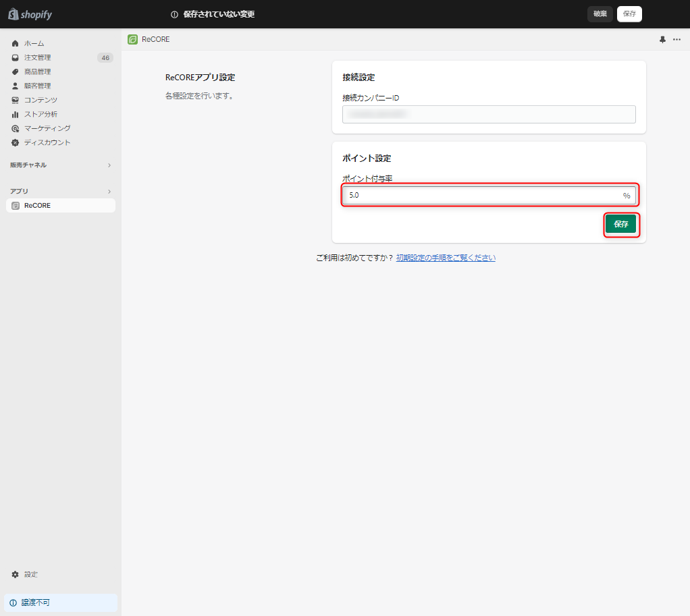The image size is (690, 616).
Task: Click the 接続設定 heading
Action: (x=359, y=78)
